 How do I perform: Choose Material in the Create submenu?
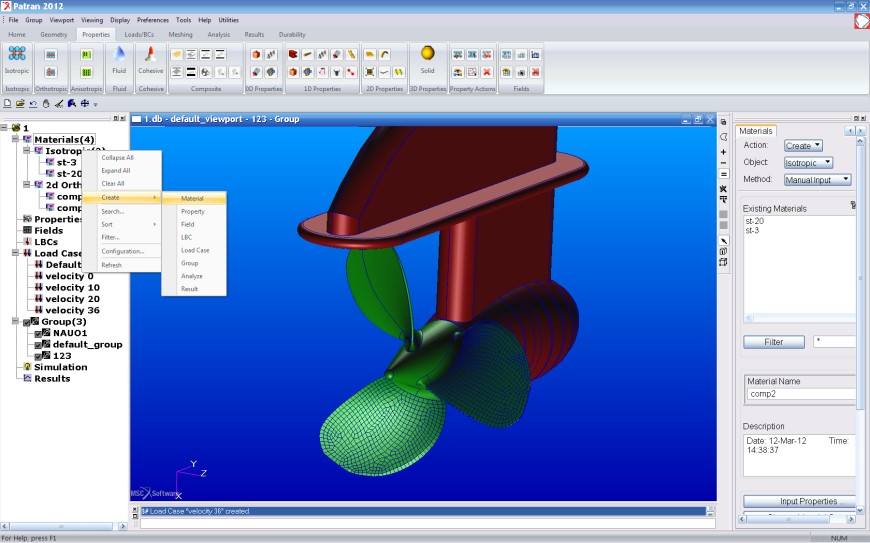tap(194, 198)
